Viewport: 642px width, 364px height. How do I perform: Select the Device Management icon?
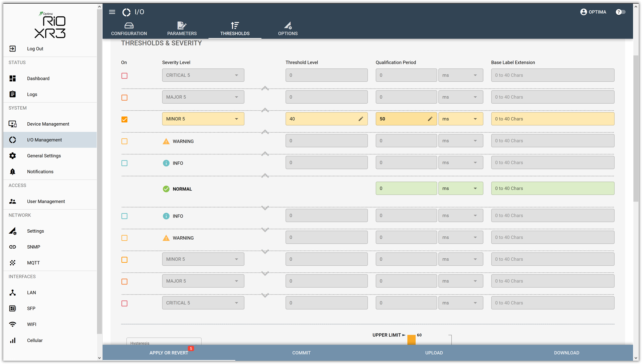pyautogui.click(x=13, y=124)
